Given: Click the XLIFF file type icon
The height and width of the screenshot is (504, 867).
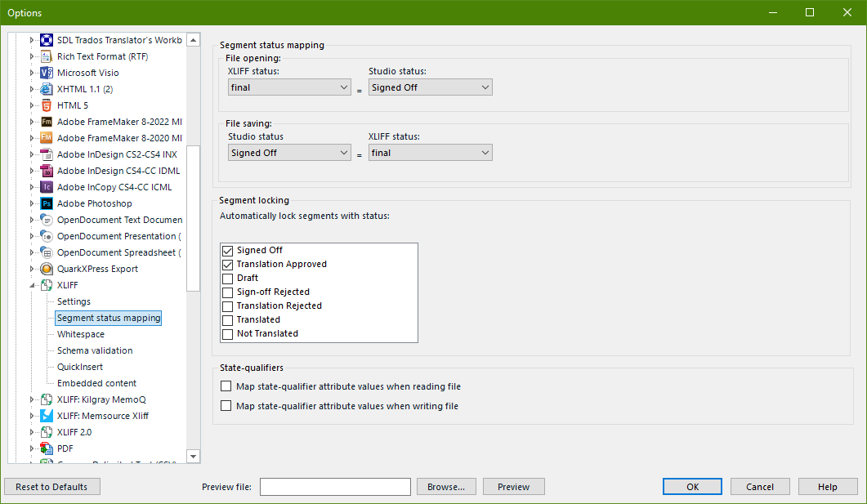Looking at the screenshot, I should tap(47, 285).
